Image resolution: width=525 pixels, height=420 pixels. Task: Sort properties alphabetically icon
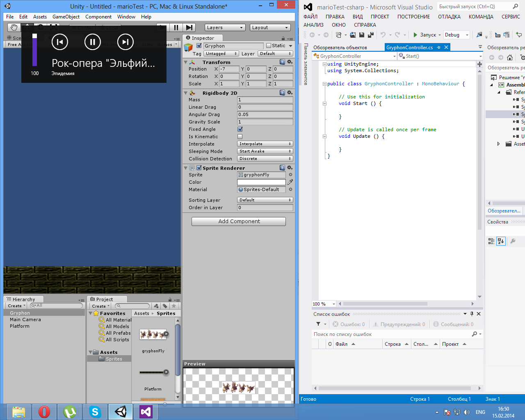click(501, 241)
